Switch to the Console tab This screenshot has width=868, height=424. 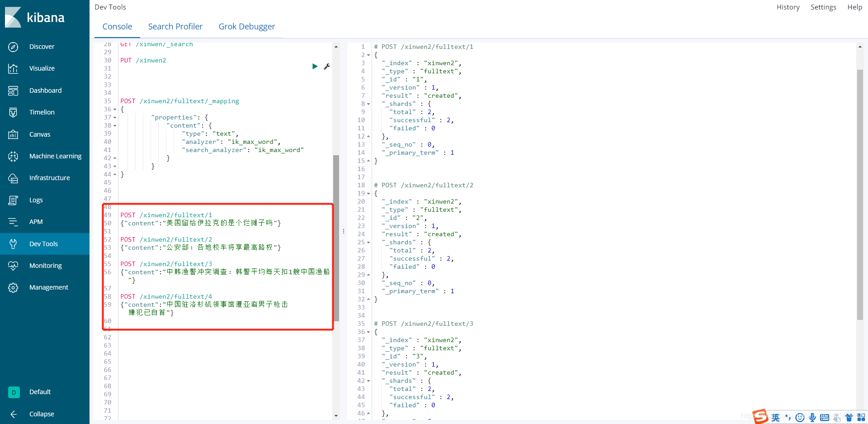click(118, 27)
